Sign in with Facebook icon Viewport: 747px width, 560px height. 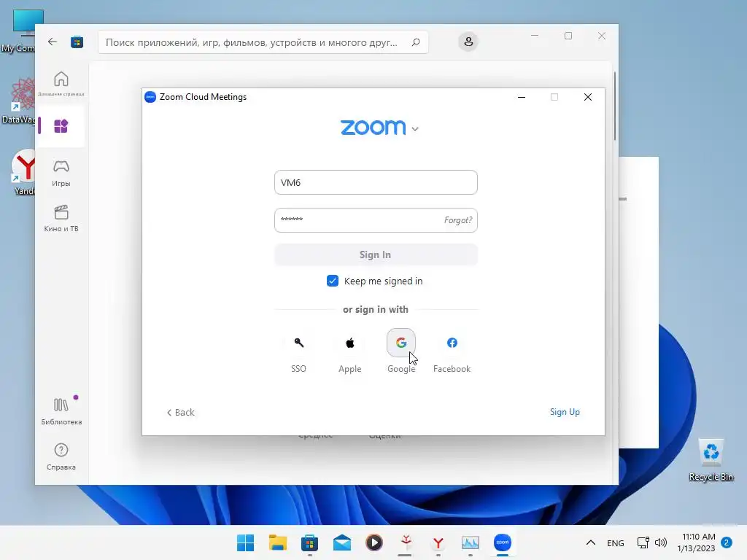coord(452,343)
